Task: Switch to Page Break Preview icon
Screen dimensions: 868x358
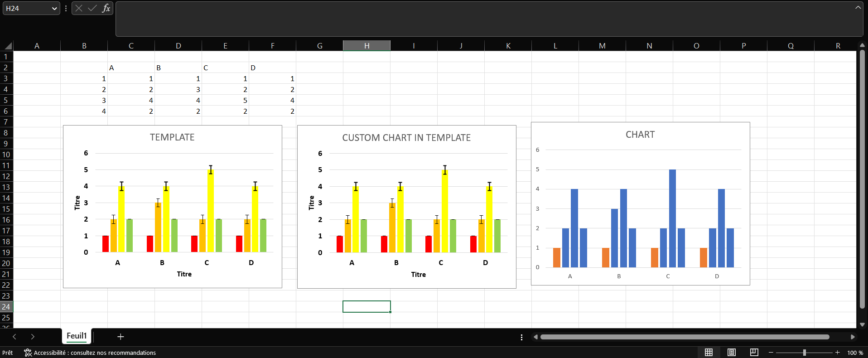Action: click(x=754, y=353)
